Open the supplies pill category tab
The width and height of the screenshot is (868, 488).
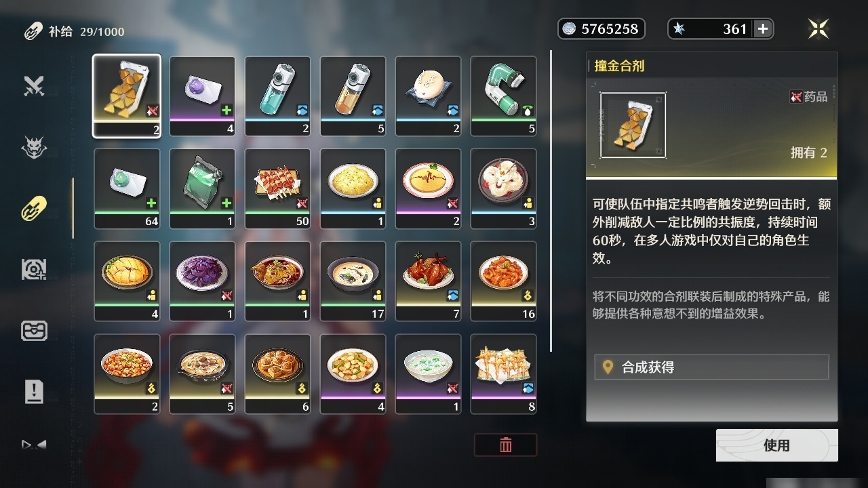coord(34,208)
